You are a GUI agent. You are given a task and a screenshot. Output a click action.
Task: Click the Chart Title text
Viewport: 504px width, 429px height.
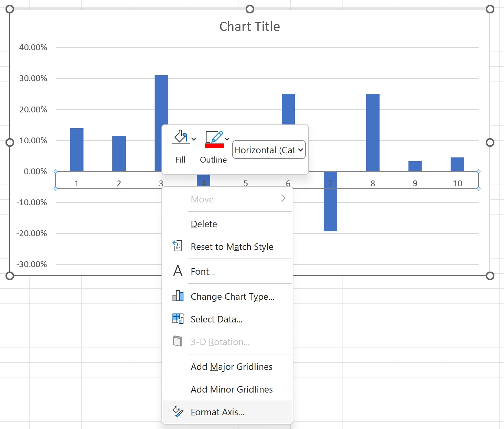click(250, 26)
